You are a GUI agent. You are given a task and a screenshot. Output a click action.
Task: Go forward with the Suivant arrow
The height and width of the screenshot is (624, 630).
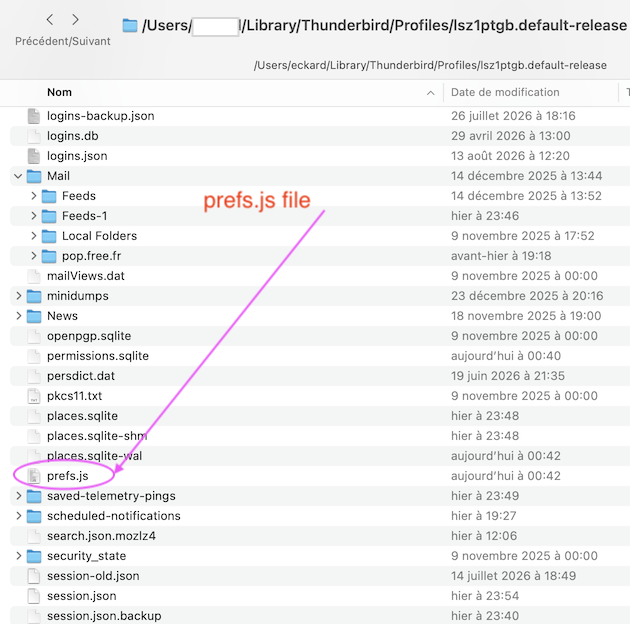coord(75,19)
